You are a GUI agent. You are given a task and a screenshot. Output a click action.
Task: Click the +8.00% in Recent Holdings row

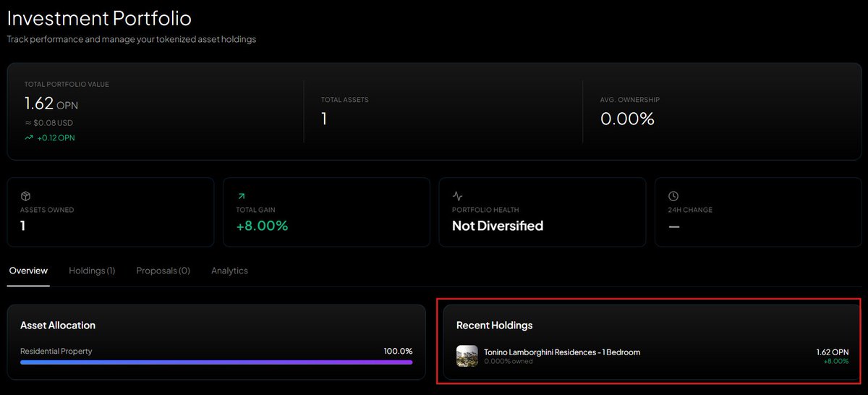[835, 361]
